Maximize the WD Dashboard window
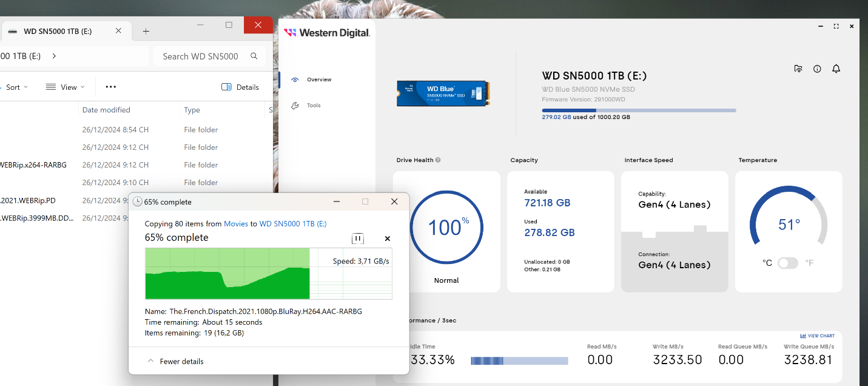868x386 pixels. [x=836, y=26]
